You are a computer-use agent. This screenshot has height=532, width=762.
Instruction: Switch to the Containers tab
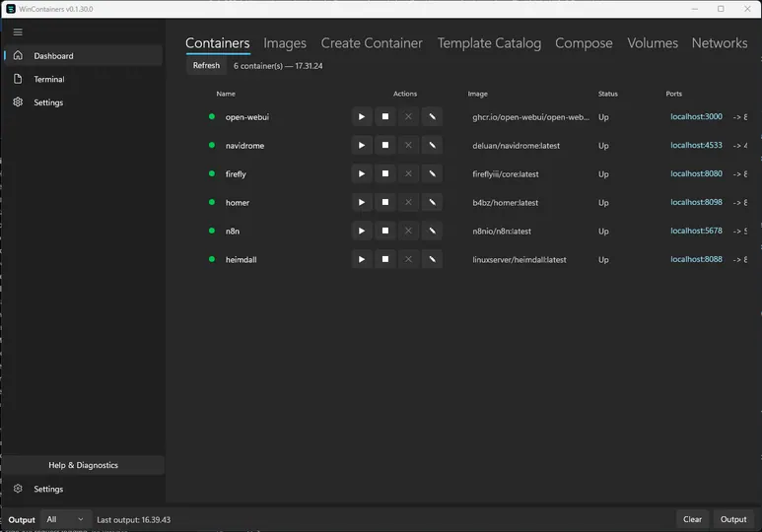[x=218, y=43]
